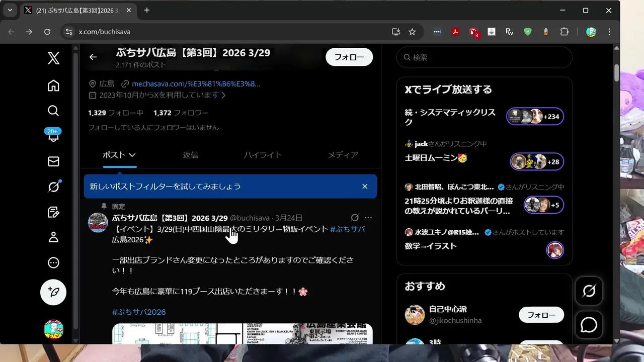644x362 pixels.
Task: Click the Chrome back navigation arrow
Action: coord(11,32)
